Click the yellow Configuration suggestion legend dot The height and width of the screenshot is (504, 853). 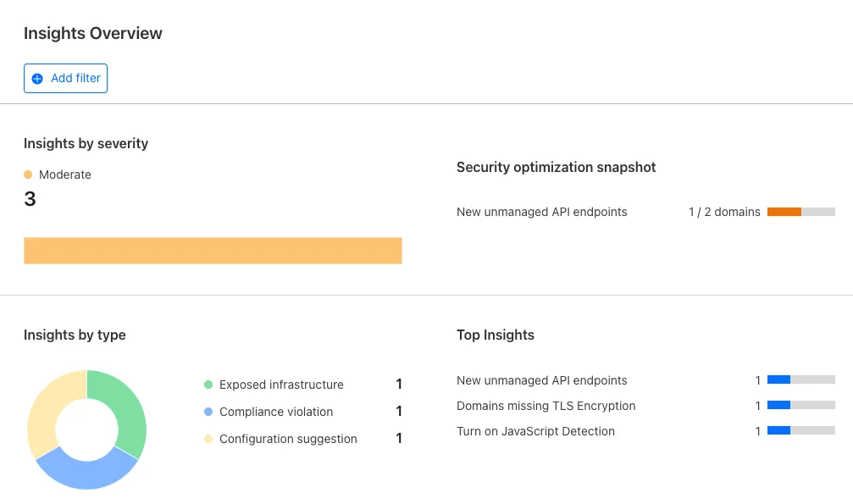pyautogui.click(x=208, y=439)
